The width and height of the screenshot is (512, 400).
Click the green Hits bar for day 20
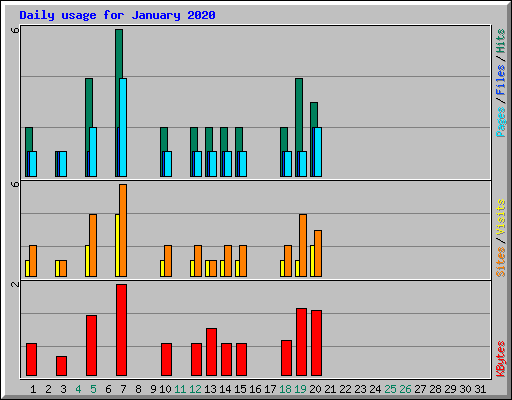314,115
